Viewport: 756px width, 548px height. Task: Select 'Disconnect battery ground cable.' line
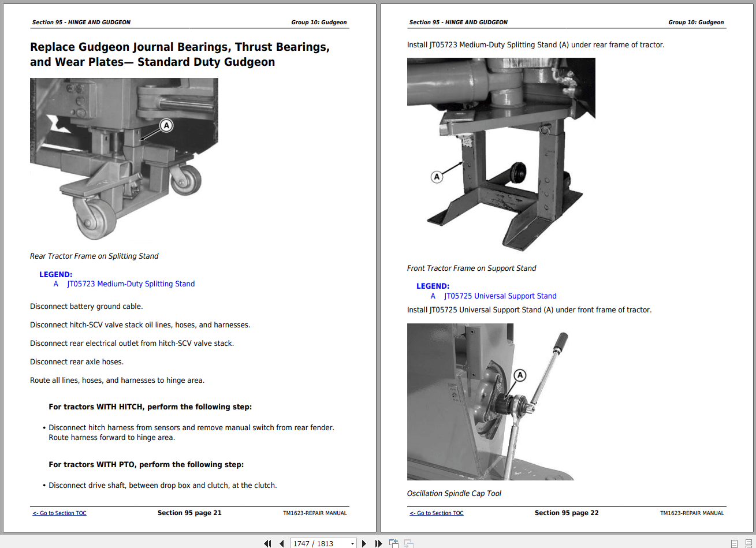[x=87, y=306]
